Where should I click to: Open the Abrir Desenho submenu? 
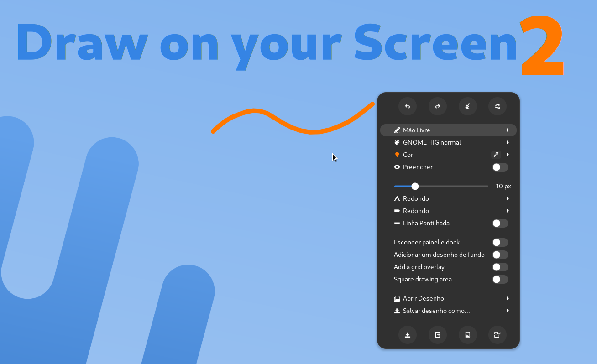point(448,298)
